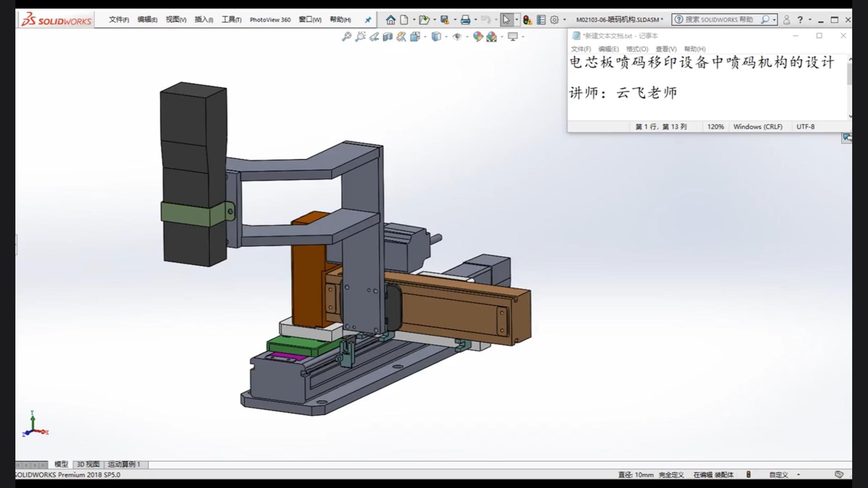The height and width of the screenshot is (488, 868).
Task: Switch to the 3D 视图 tab
Action: pos(88,464)
